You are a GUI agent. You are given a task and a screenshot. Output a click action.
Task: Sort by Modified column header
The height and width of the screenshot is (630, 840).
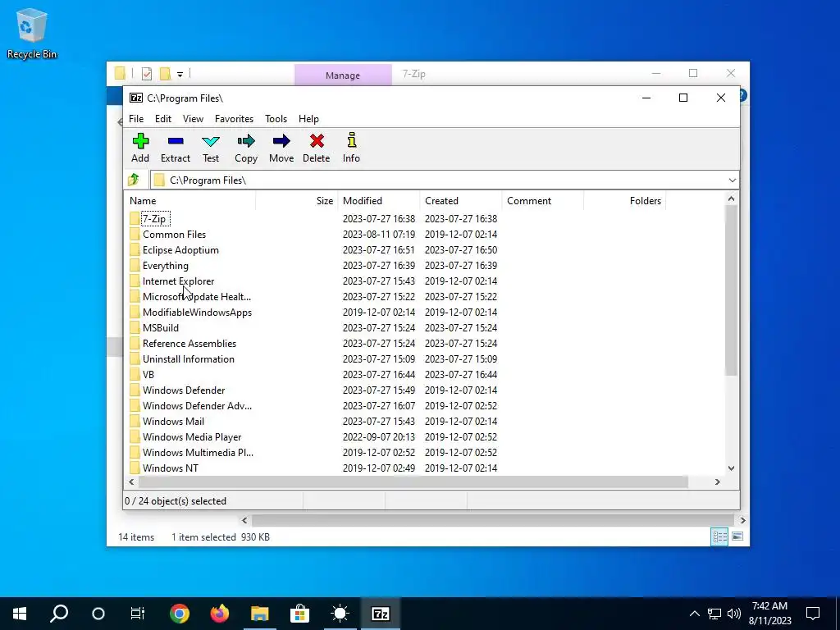(379, 201)
